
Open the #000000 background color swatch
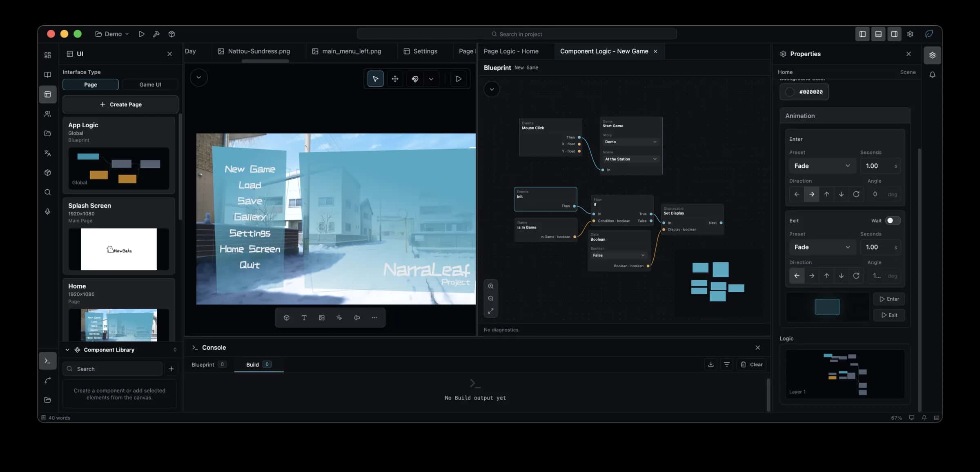804,92
